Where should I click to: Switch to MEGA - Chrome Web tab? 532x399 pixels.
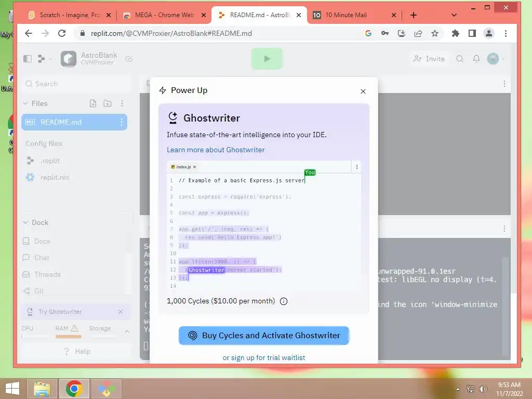pyautogui.click(x=164, y=15)
